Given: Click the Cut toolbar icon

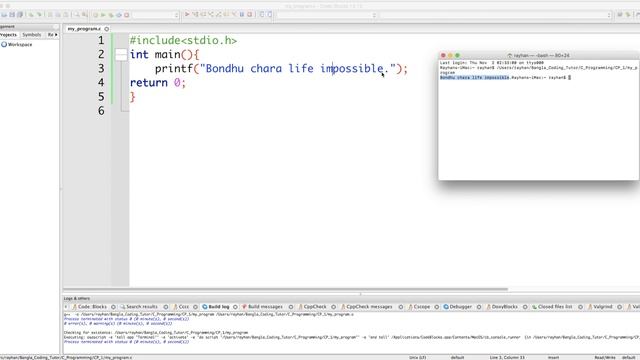Looking at the screenshot, I should click(51, 15).
